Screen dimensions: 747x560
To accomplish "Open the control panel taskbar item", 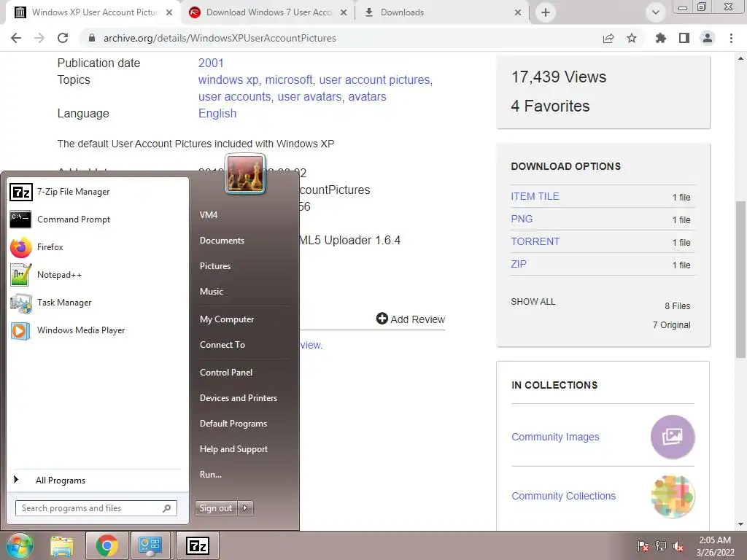I will pyautogui.click(x=150, y=546).
